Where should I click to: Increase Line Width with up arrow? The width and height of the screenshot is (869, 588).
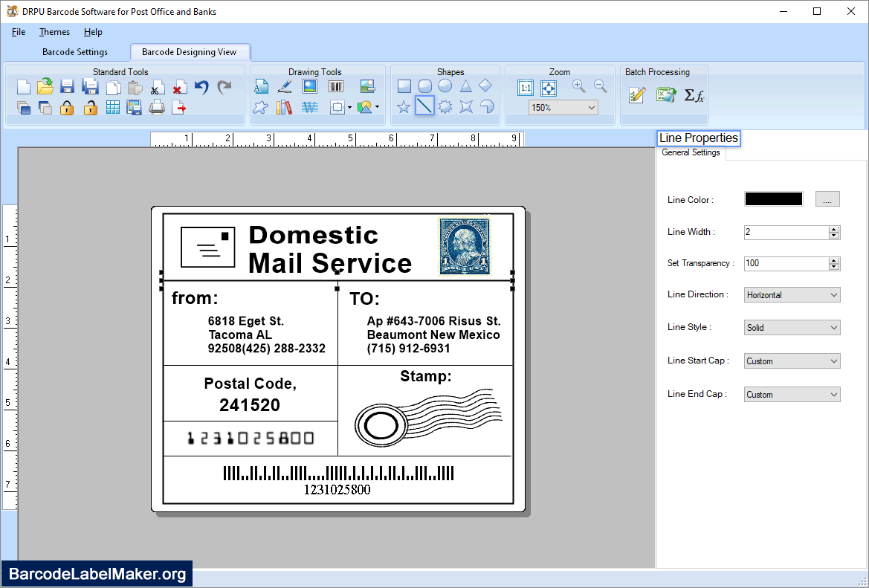pyautogui.click(x=834, y=229)
